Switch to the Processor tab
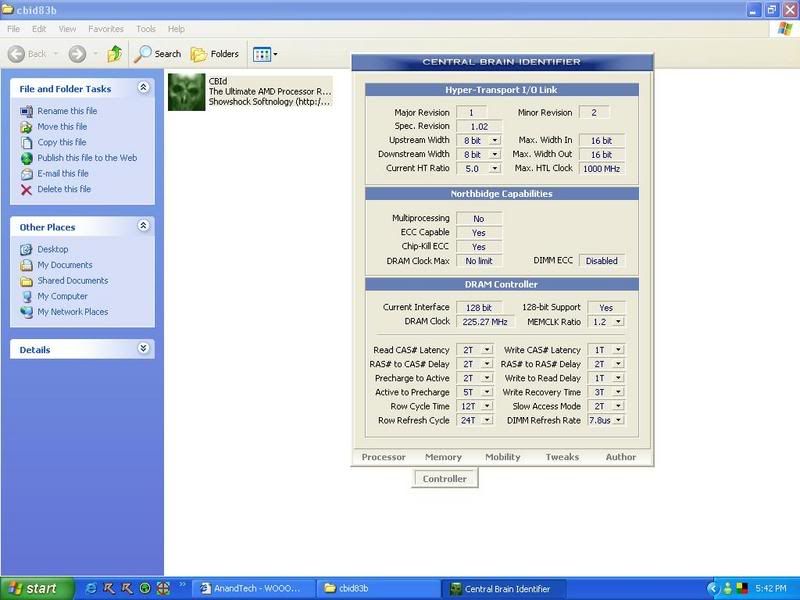 pyautogui.click(x=384, y=457)
